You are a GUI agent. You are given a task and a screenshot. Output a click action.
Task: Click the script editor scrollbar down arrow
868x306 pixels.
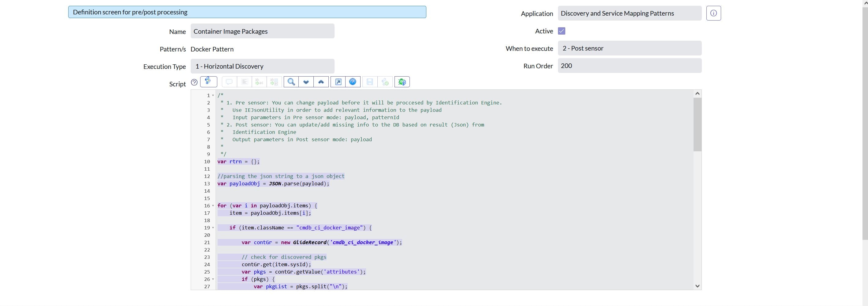[697, 285]
